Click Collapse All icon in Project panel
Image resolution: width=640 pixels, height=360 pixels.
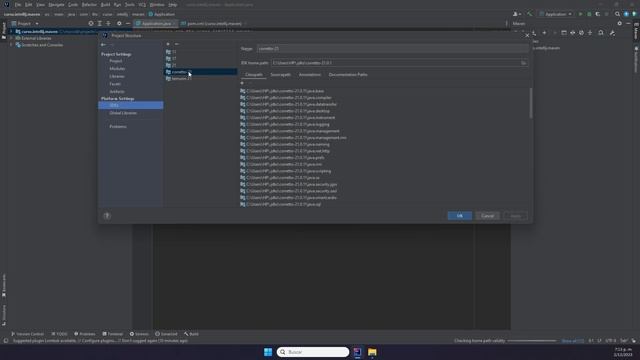pos(108,24)
